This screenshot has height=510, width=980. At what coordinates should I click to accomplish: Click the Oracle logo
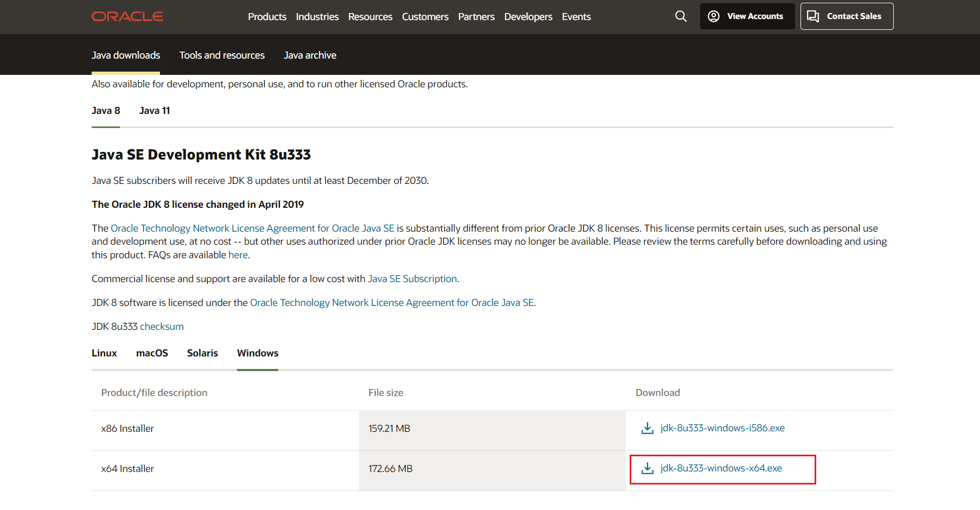127,16
